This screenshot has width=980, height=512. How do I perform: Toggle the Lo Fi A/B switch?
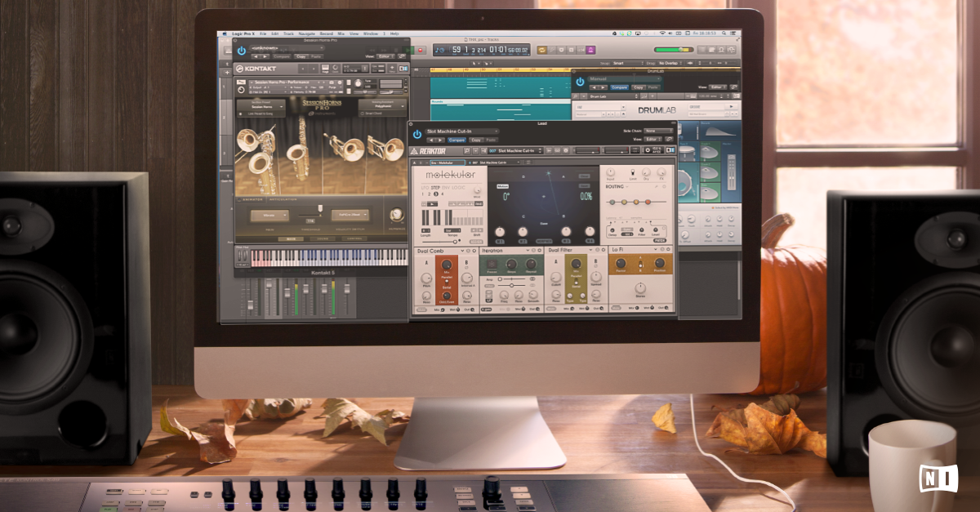(640, 264)
